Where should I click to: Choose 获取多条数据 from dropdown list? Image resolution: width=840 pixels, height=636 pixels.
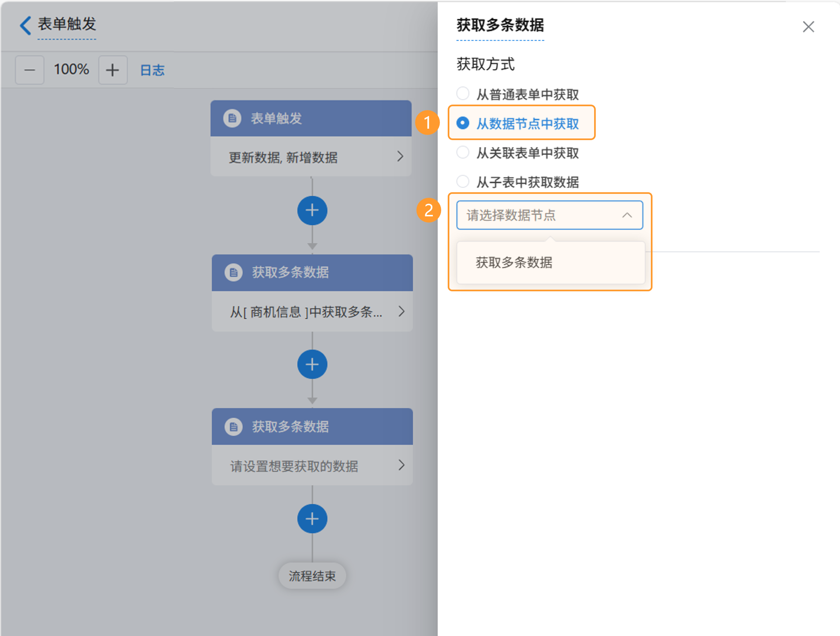click(514, 262)
